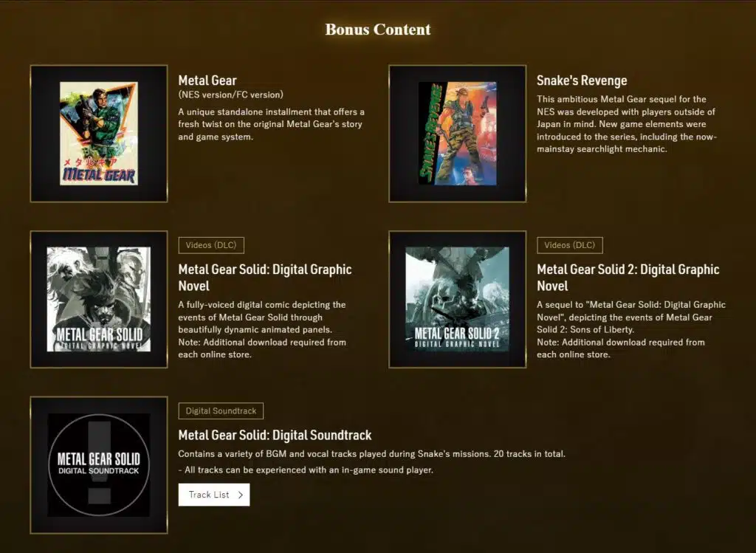Click the arrow chevron on Track List
The image size is (756, 553).
tap(241, 495)
